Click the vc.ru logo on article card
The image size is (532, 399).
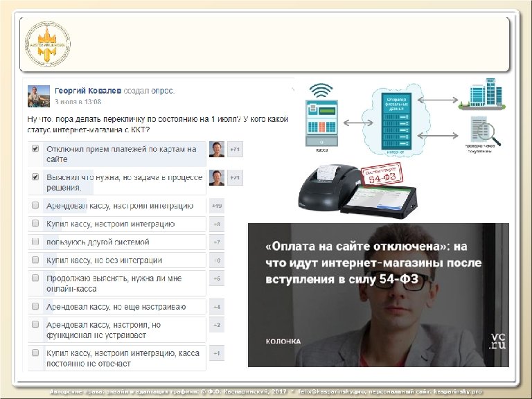(x=498, y=341)
